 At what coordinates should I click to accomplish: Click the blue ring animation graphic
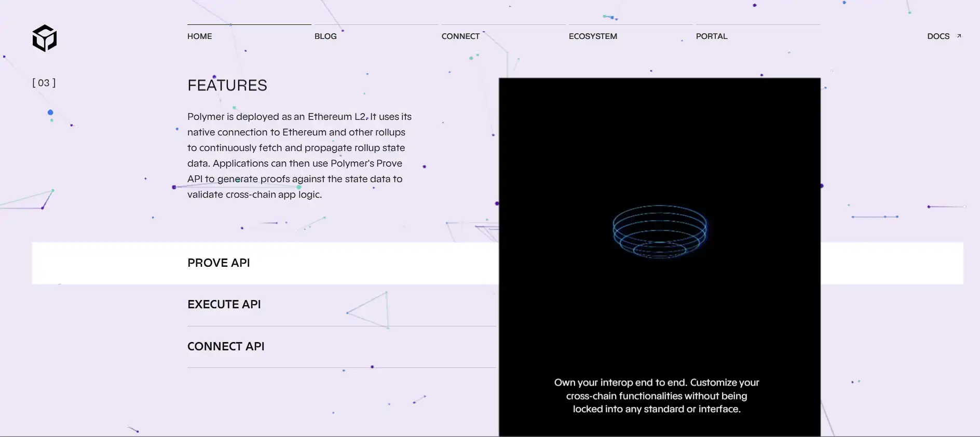[659, 231]
